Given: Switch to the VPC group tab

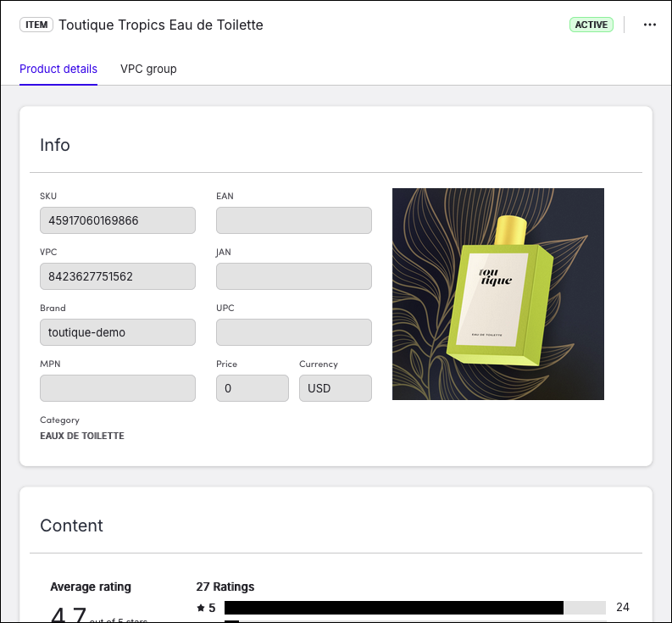Looking at the screenshot, I should (148, 69).
